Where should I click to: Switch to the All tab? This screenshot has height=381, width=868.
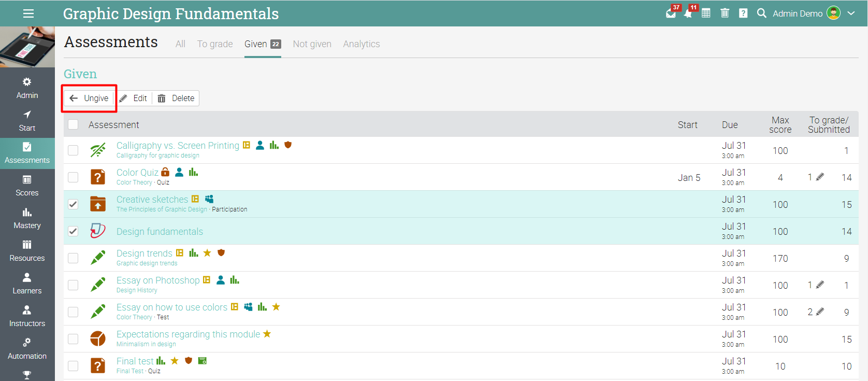[x=180, y=44]
